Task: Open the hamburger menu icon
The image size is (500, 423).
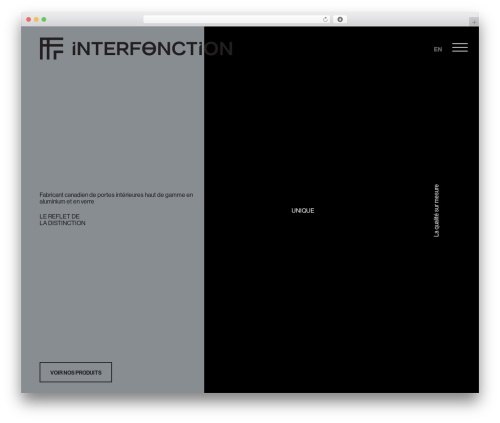Action: (x=460, y=48)
